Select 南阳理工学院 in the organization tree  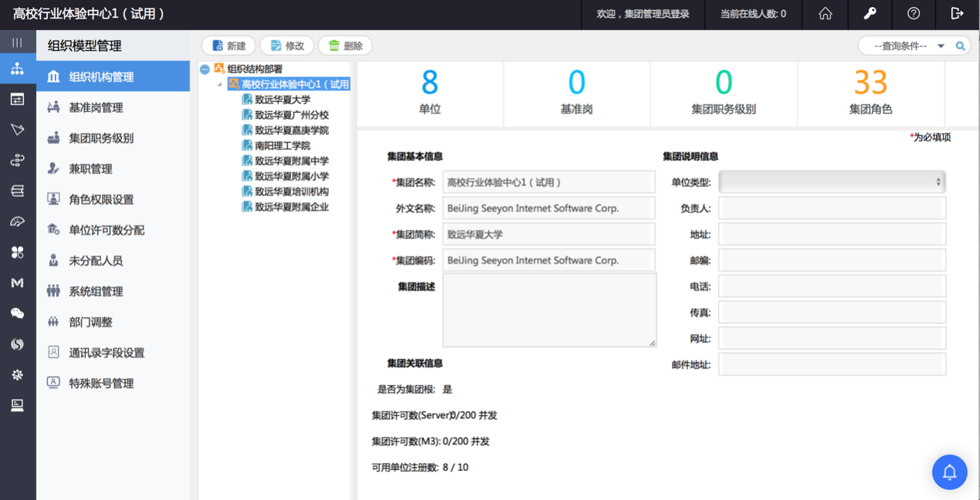tap(282, 146)
